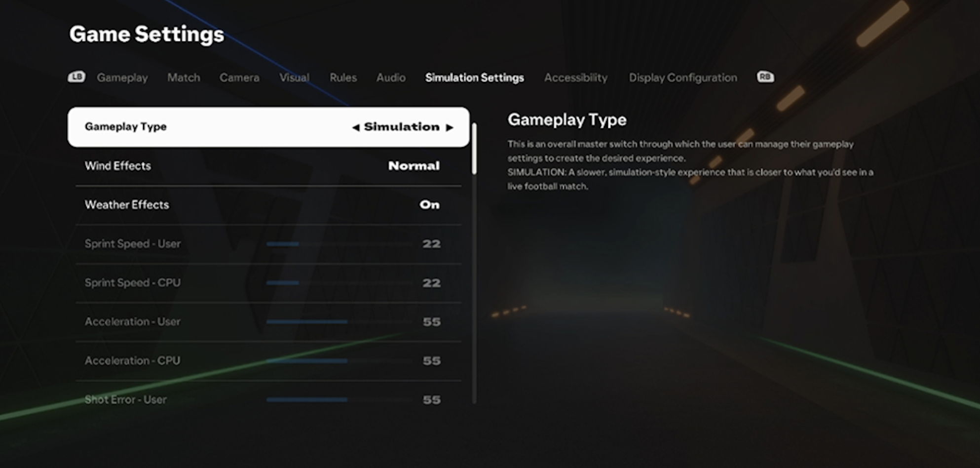Click the Shot Error - User slider
This screenshot has height=468, width=980.
pyautogui.click(x=339, y=400)
